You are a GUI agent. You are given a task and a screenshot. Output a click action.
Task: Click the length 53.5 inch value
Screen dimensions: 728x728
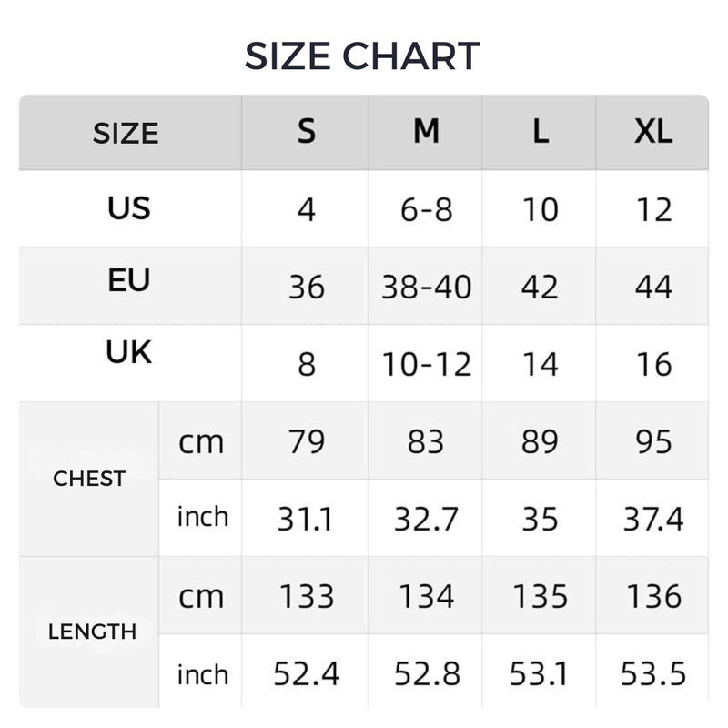[x=653, y=674]
